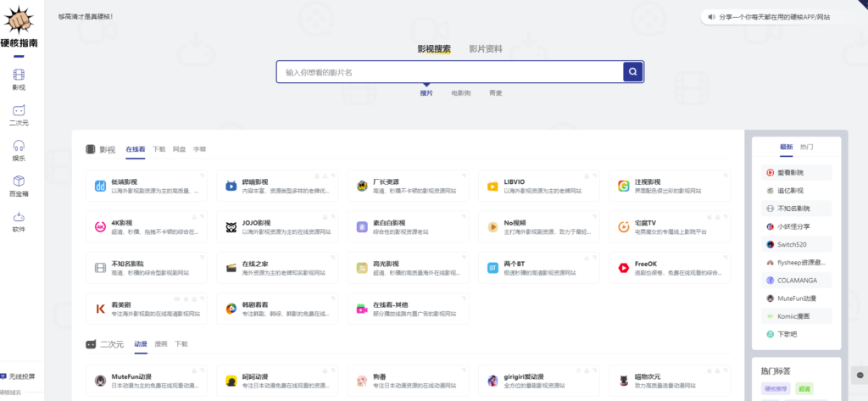868x401 pixels.
Task: Open 无线投屏 at the sidebar bottom
Action: (x=19, y=376)
